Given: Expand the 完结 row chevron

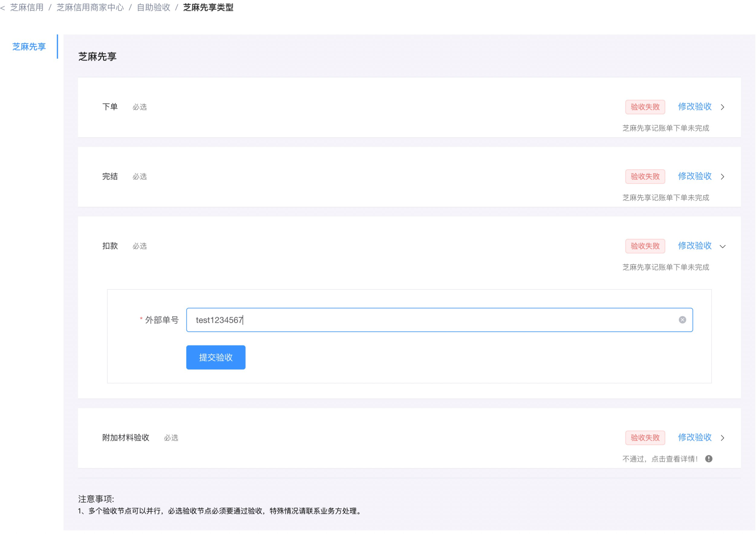Looking at the screenshot, I should tap(722, 176).
